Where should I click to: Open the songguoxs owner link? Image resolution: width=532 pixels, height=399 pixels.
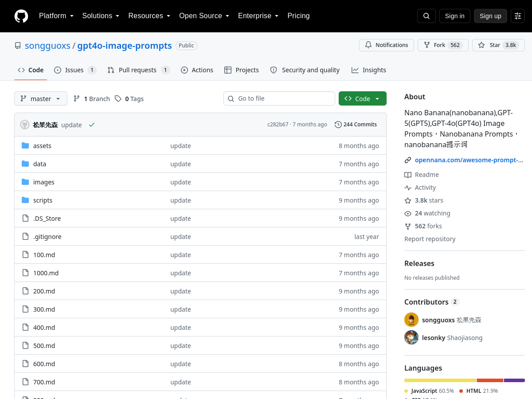47,46
